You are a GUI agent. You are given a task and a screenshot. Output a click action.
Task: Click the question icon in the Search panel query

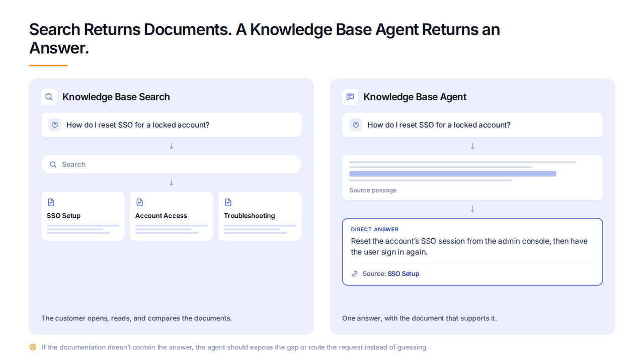[55, 125]
